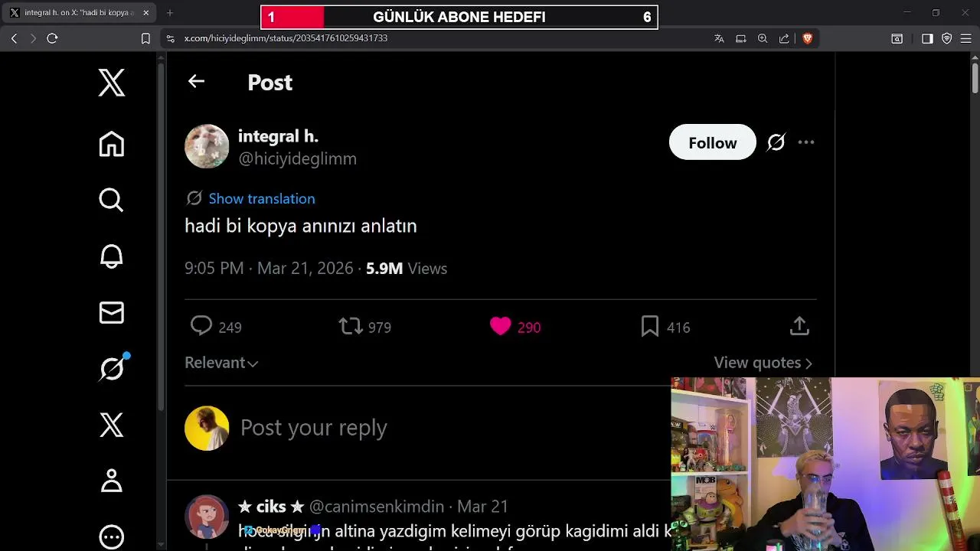This screenshot has width=980, height=551.
Task: Open the Messages envelope icon
Action: click(112, 312)
